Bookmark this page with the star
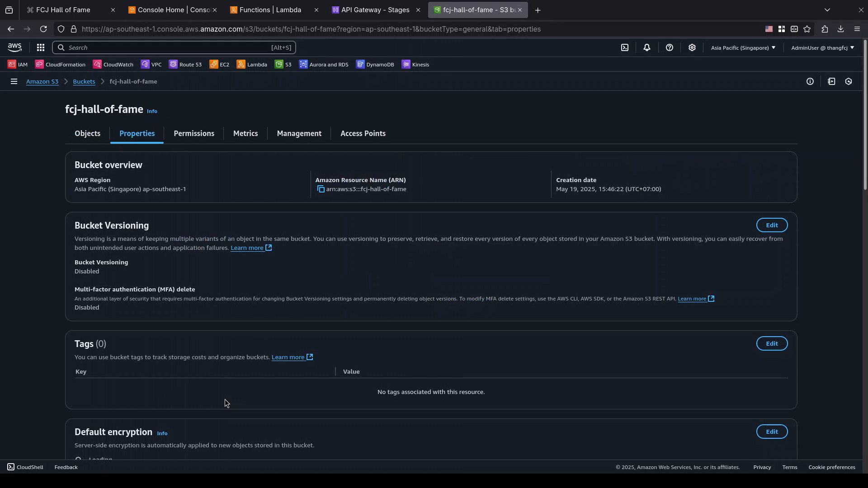Image resolution: width=868 pixels, height=488 pixels. click(x=807, y=29)
